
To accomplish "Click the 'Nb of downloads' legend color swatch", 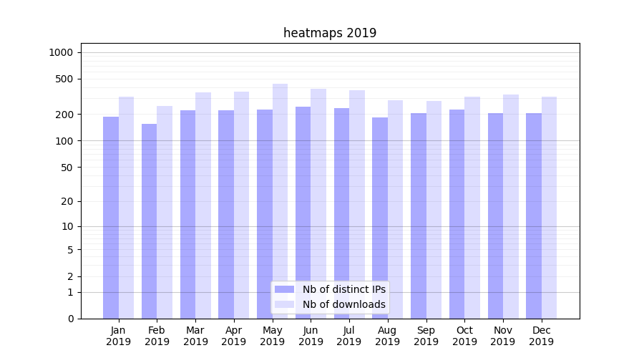I will pyautogui.click(x=284, y=304).
